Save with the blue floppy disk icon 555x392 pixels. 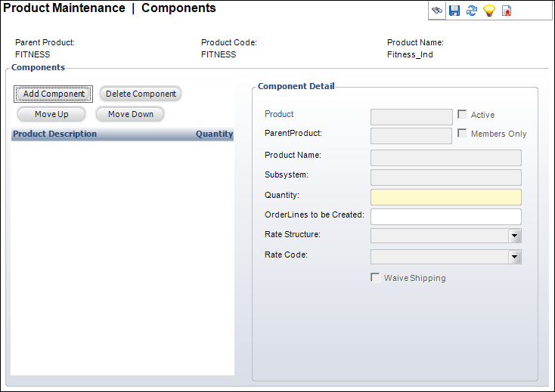454,11
